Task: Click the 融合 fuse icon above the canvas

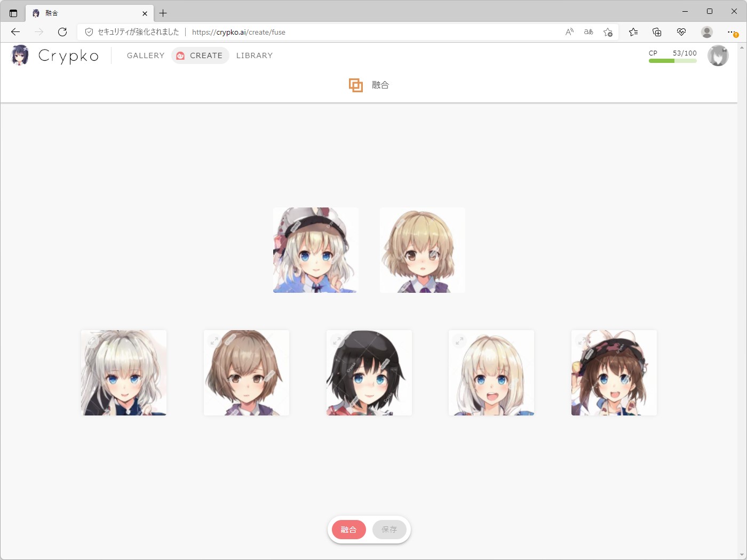Action: coord(355,84)
